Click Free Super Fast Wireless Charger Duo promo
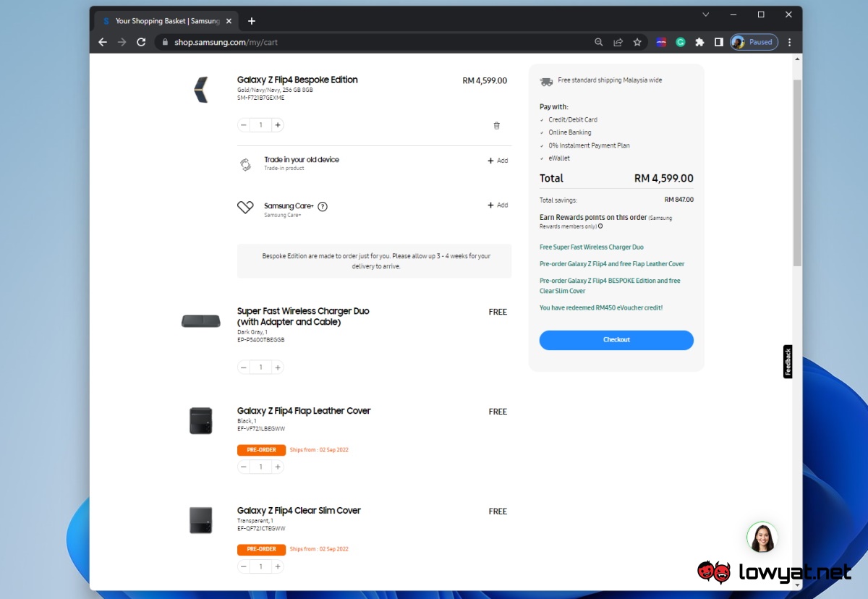The image size is (868, 599). click(592, 247)
